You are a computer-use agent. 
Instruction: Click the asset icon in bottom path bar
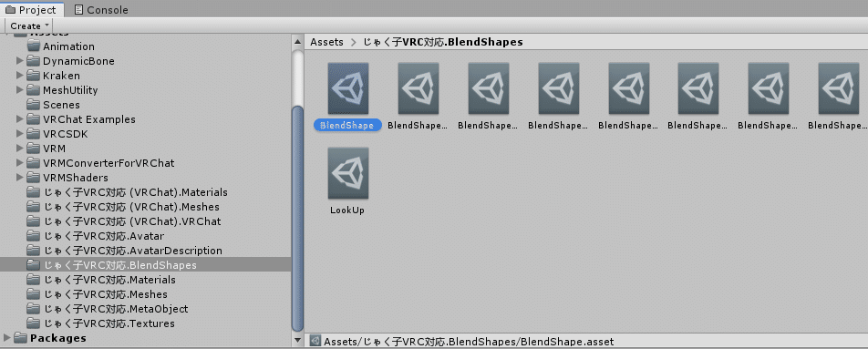click(x=315, y=342)
